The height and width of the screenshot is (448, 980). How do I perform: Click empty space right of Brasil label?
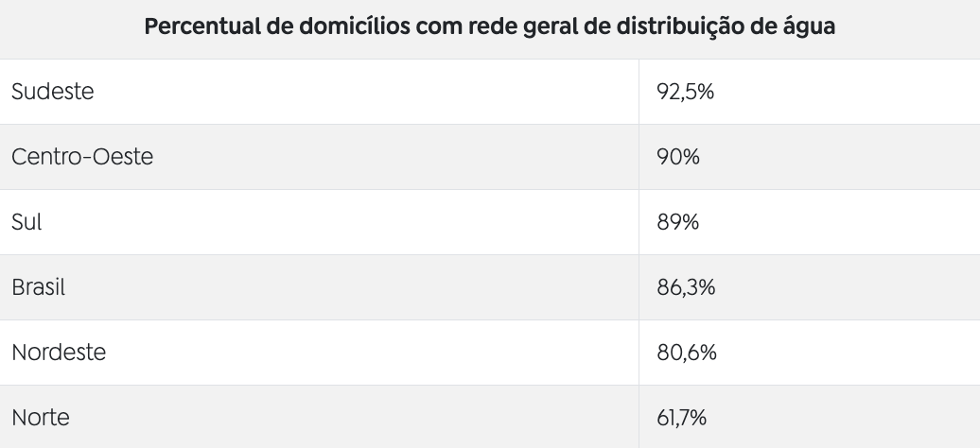tap(359, 287)
